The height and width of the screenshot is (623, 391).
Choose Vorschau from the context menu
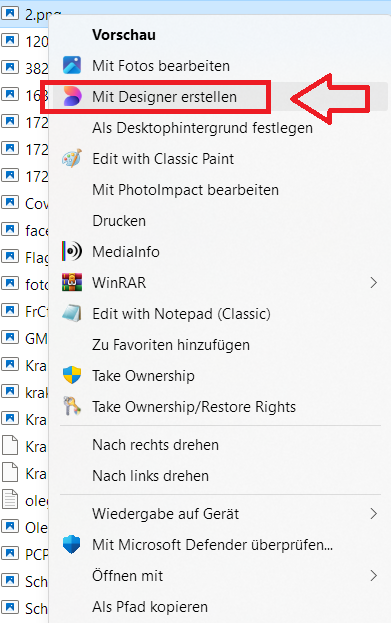click(124, 35)
